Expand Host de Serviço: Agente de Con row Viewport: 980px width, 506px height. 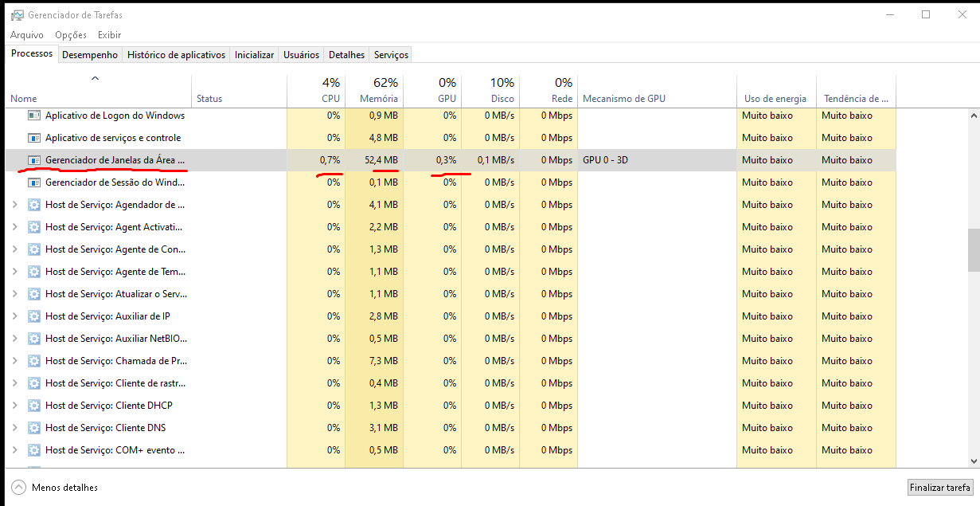15,249
